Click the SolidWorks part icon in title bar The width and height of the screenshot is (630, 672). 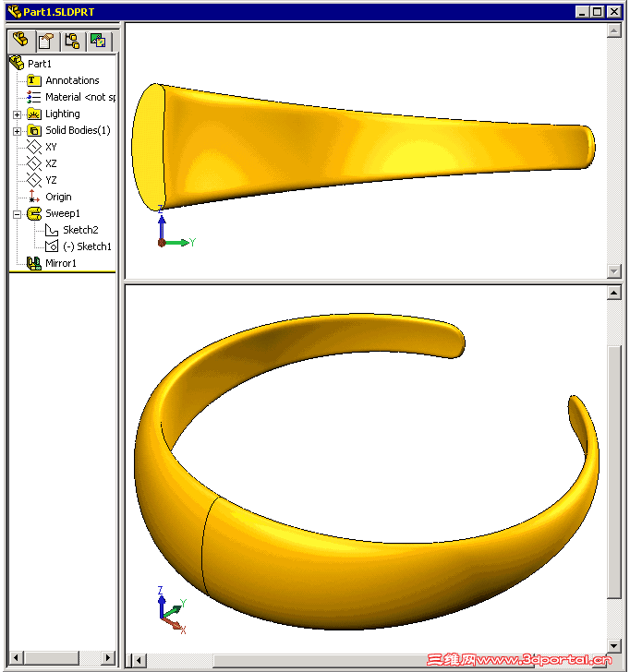click(15, 12)
